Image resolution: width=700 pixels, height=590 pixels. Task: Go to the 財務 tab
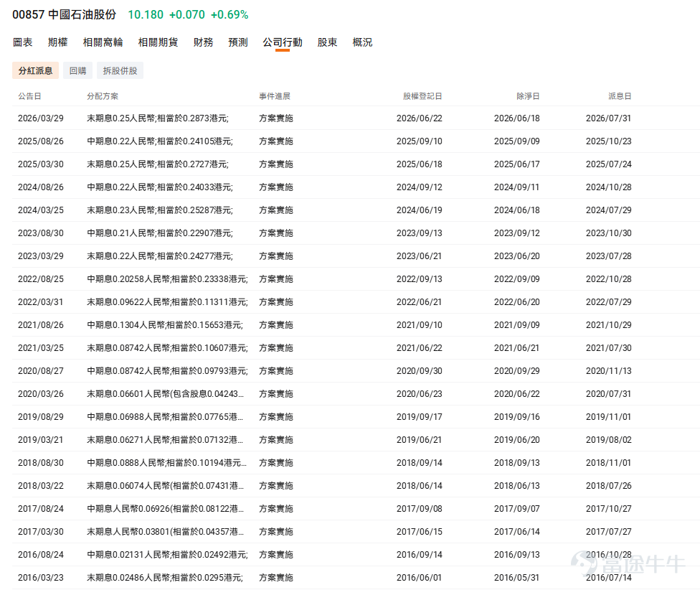click(203, 42)
